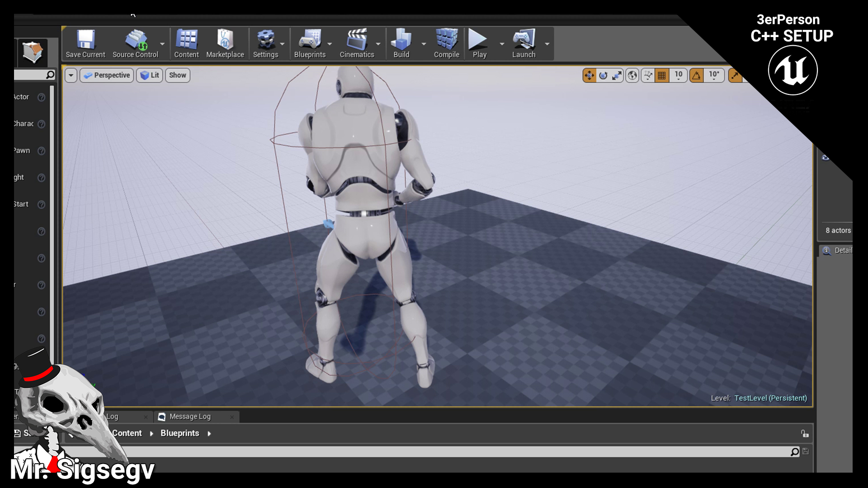This screenshot has height=488, width=868.
Task: Open the Show menu in the viewport
Action: pyautogui.click(x=177, y=75)
